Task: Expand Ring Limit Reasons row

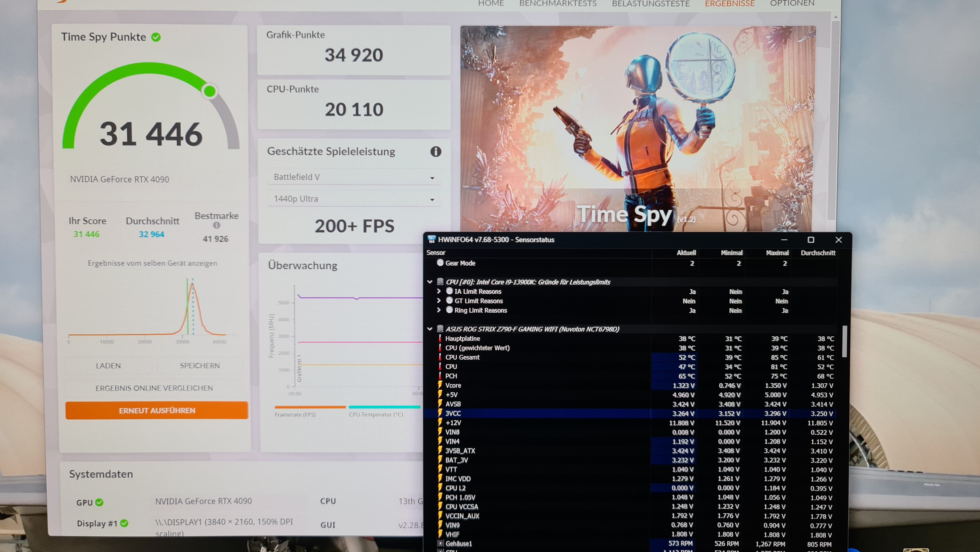Action: [439, 310]
